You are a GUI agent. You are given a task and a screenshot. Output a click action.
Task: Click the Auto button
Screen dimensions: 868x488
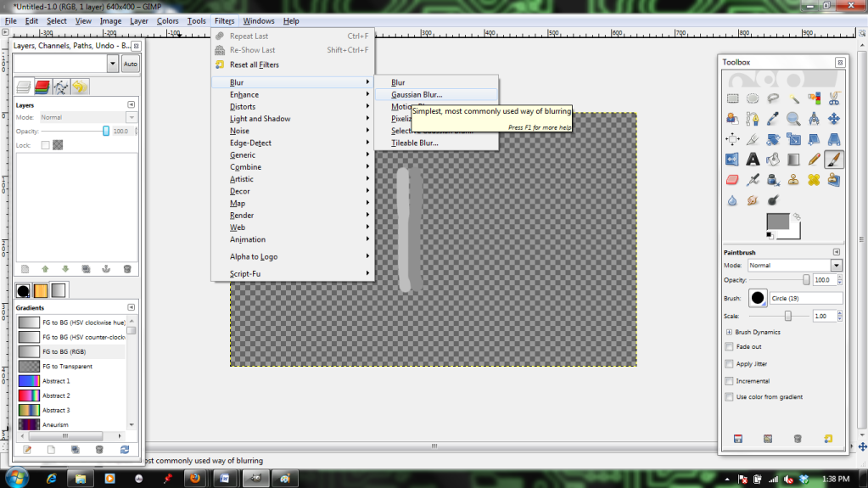click(130, 64)
